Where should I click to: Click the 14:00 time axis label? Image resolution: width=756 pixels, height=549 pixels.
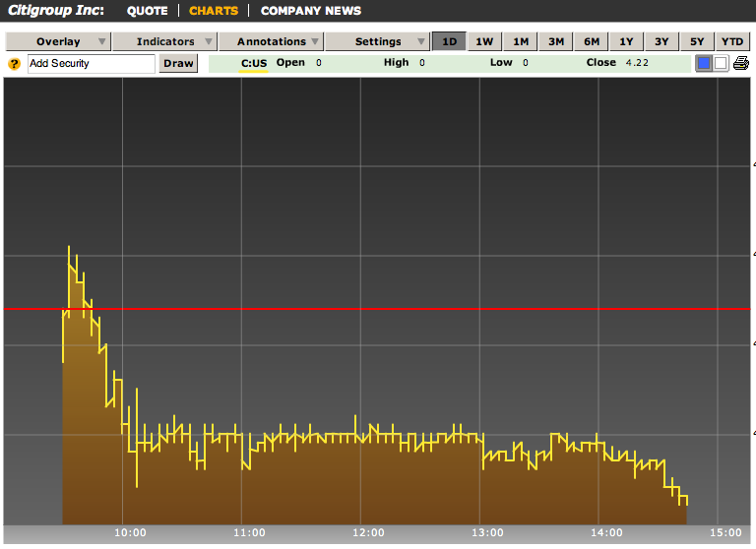pyautogui.click(x=606, y=532)
